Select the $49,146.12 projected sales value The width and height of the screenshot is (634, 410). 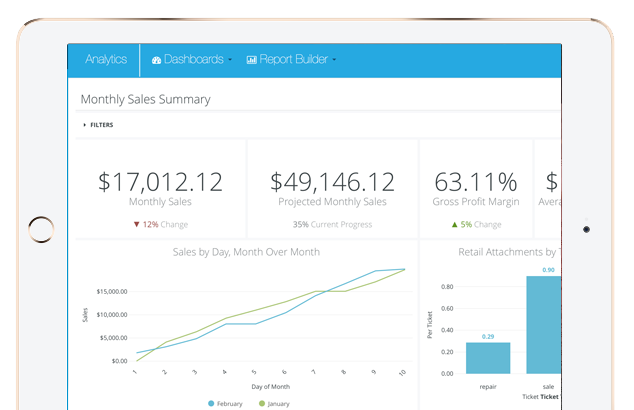332,182
